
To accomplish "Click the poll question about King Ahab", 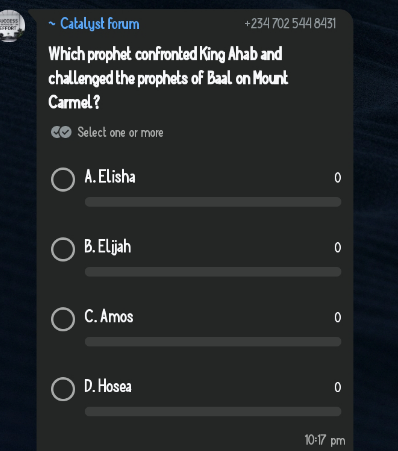I will [168, 78].
